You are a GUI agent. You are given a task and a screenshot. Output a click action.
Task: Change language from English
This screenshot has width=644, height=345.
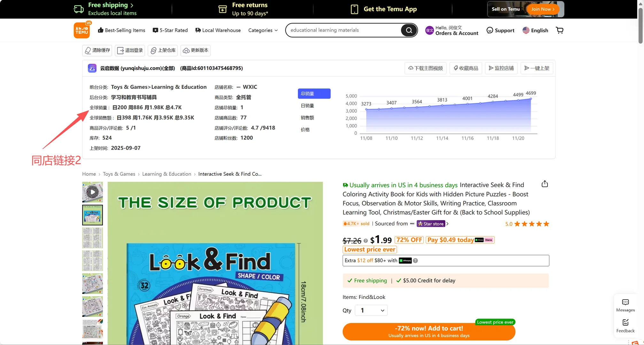535,30
